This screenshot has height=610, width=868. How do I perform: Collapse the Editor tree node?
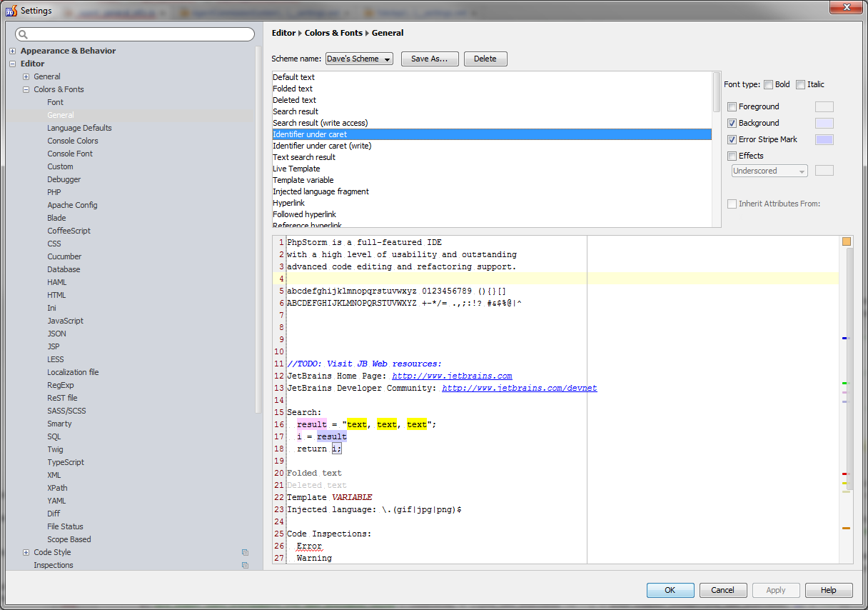tap(13, 64)
